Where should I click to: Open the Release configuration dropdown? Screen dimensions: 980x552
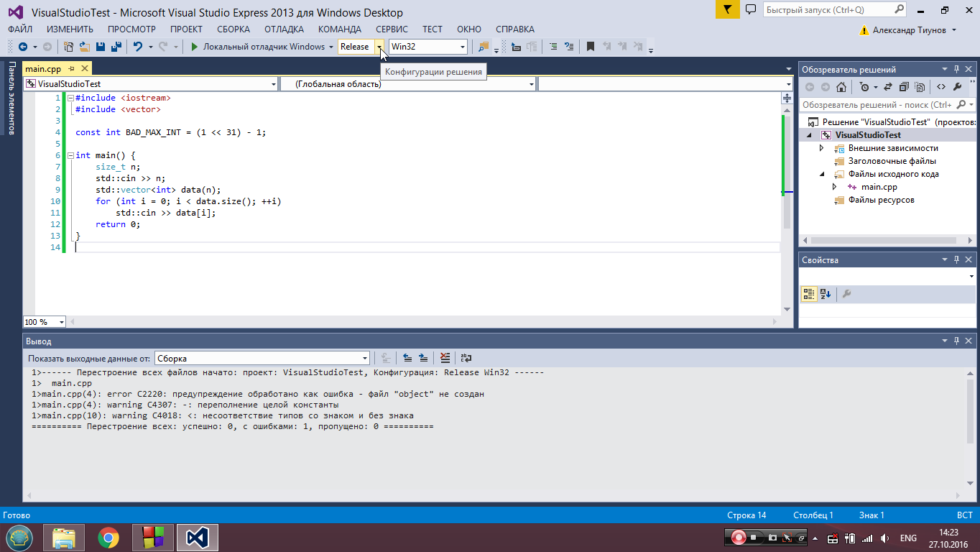tap(379, 47)
